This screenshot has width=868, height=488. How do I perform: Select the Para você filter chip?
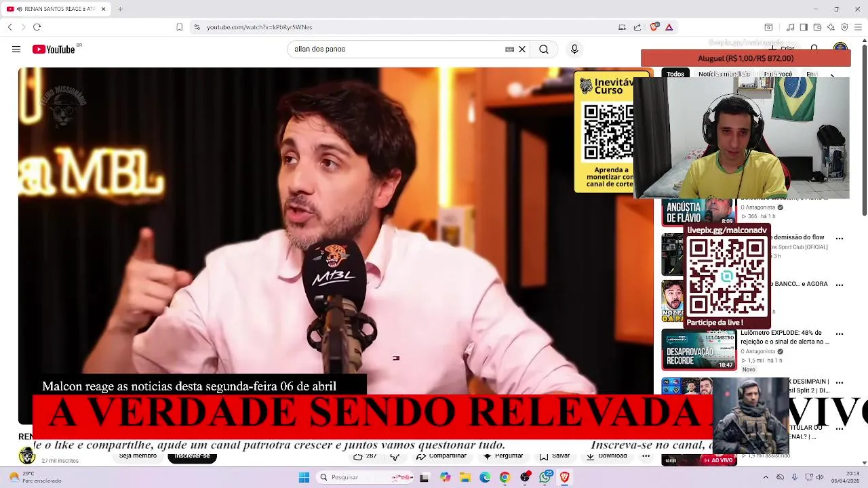[778, 74]
